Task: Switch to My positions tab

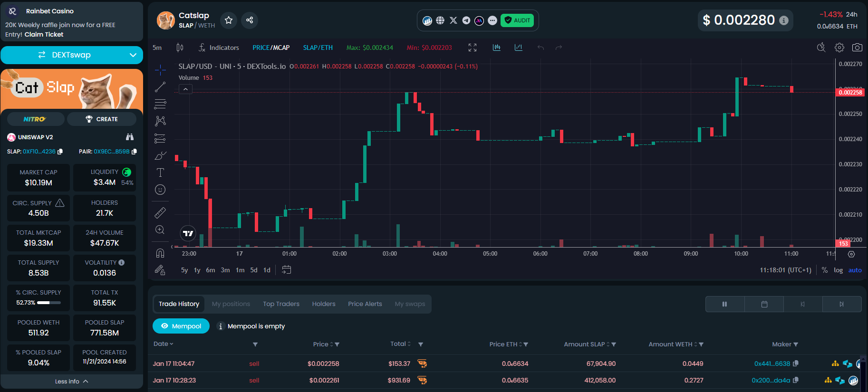Action: pos(231,304)
